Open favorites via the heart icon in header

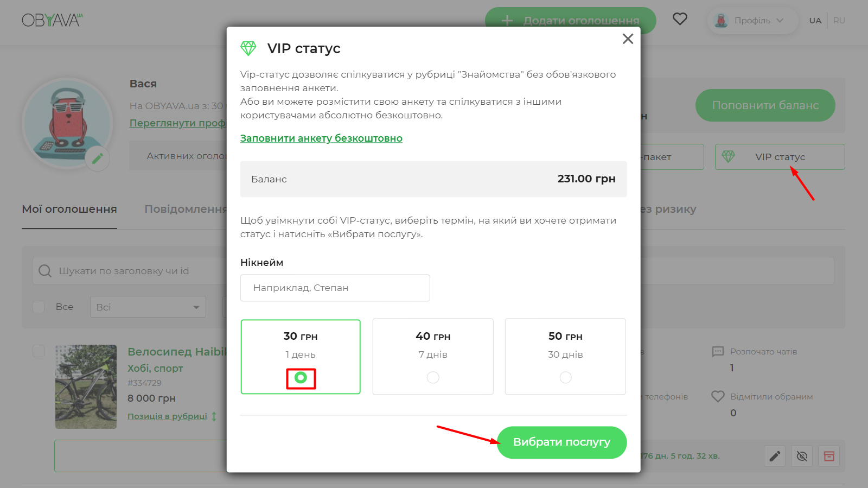pyautogui.click(x=680, y=18)
